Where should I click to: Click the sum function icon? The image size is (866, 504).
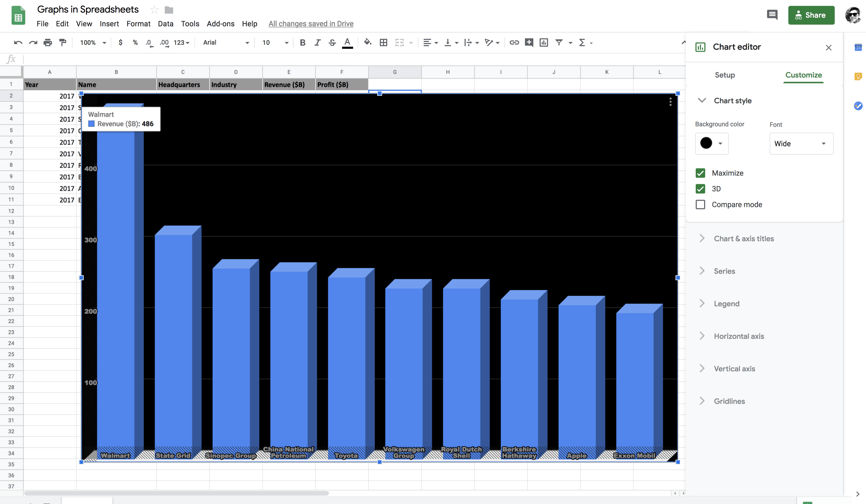click(x=582, y=42)
